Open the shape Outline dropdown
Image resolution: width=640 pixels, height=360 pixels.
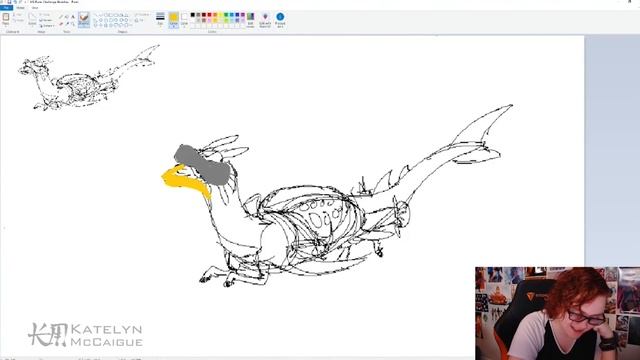[142, 15]
